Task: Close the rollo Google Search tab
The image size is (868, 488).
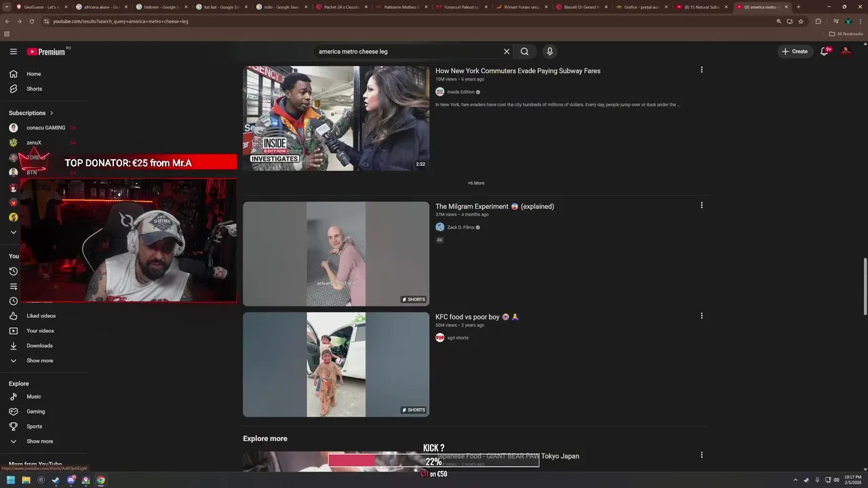Action: [305, 7]
